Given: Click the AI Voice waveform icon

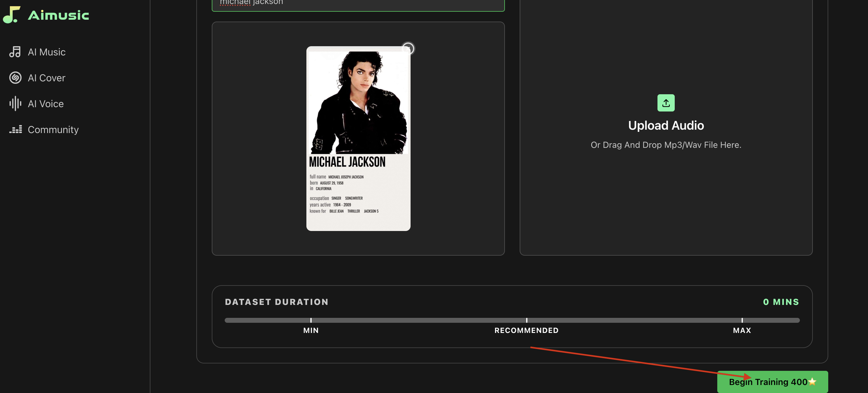Looking at the screenshot, I should pyautogui.click(x=15, y=104).
